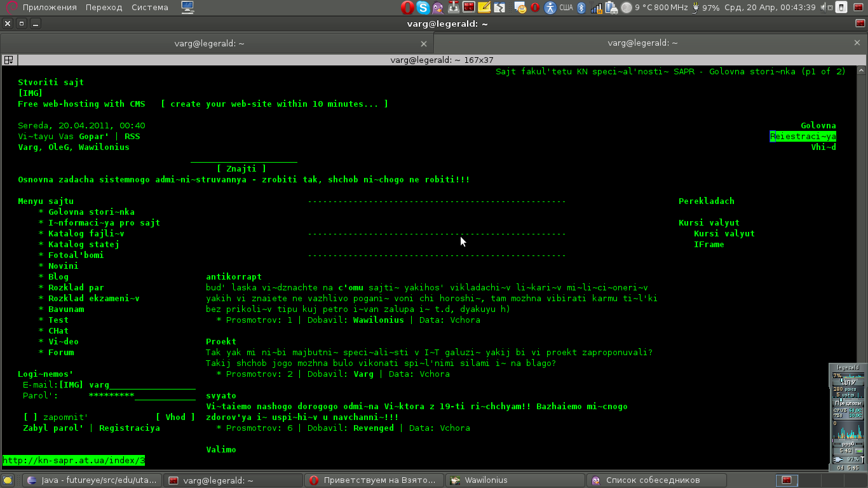Switch to Wawilonius taskbar window
Image resolution: width=868 pixels, height=488 pixels.
point(515,480)
